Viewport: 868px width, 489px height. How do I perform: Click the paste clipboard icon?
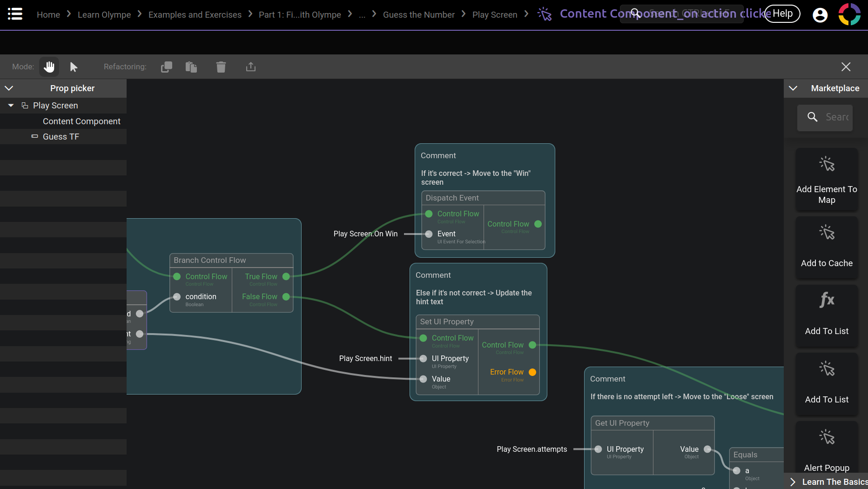191,67
